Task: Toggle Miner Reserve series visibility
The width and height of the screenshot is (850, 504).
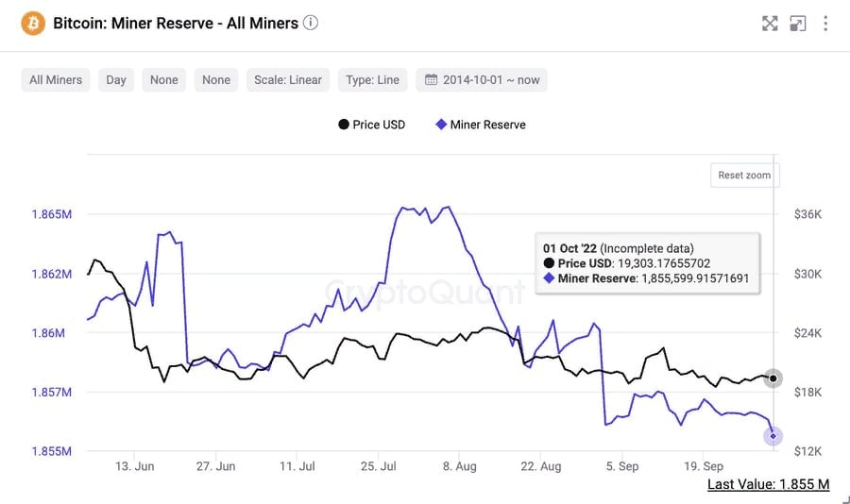Action: [x=480, y=125]
